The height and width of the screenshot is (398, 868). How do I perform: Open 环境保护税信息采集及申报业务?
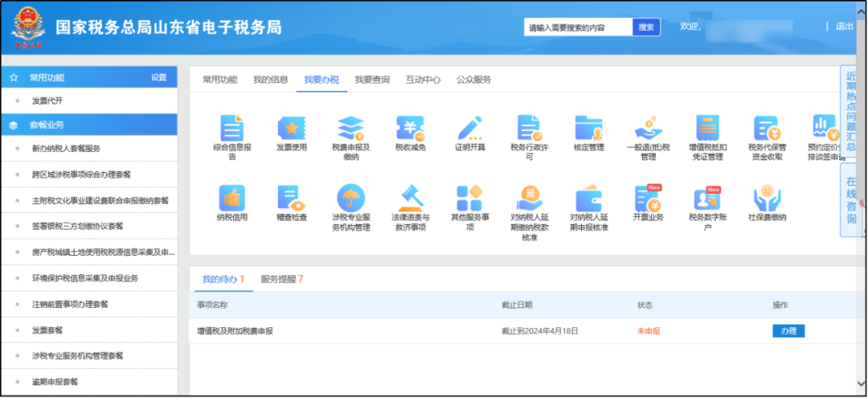click(84, 278)
